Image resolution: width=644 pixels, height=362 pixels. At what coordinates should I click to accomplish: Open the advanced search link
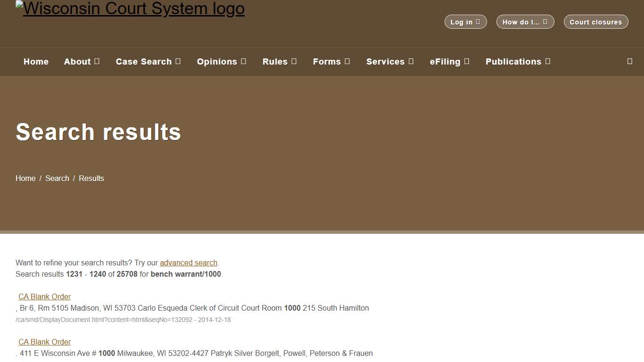(188, 263)
